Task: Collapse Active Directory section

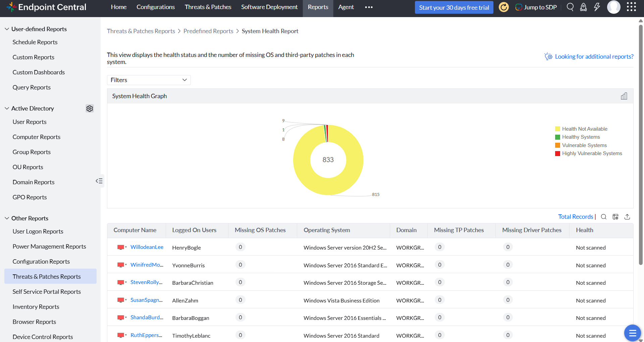Action: pos(7,109)
